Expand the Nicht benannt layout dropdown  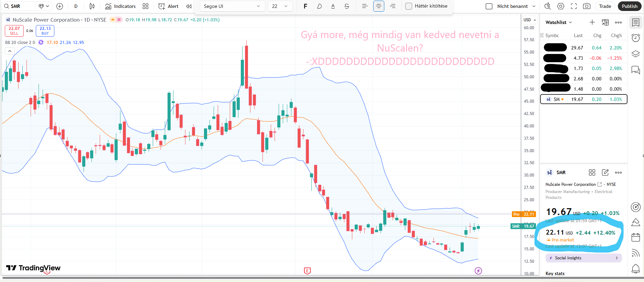[534, 6]
